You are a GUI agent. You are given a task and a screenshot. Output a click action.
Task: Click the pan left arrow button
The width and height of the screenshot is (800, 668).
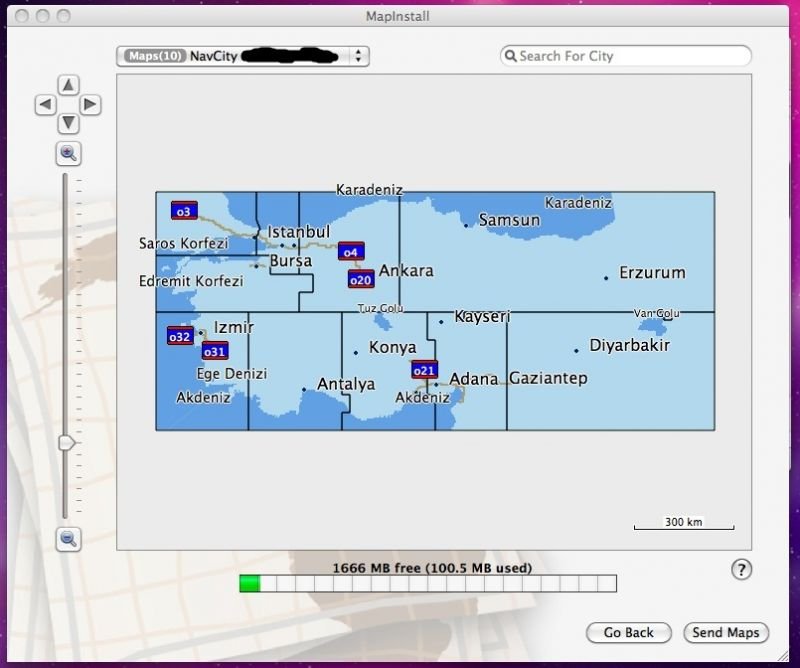click(46, 104)
